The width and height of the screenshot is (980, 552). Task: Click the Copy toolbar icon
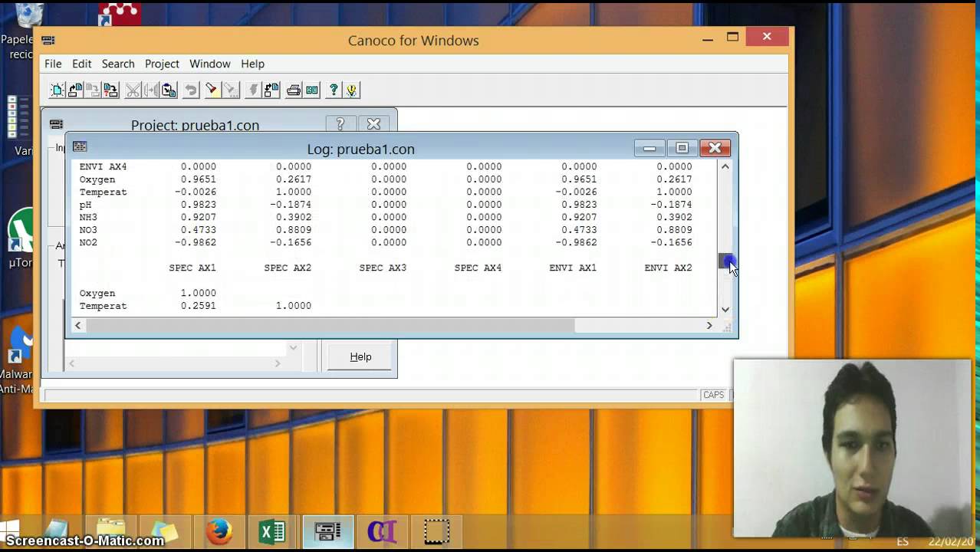coord(151,90)
